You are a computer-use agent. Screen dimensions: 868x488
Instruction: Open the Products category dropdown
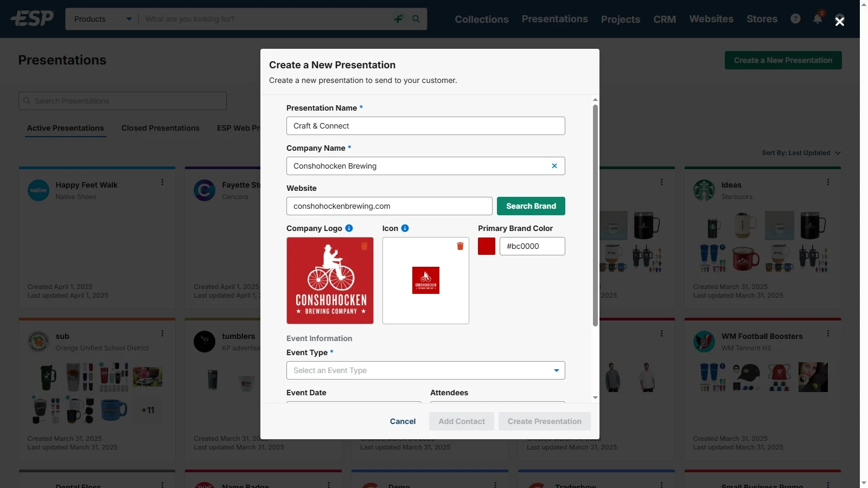103,19
